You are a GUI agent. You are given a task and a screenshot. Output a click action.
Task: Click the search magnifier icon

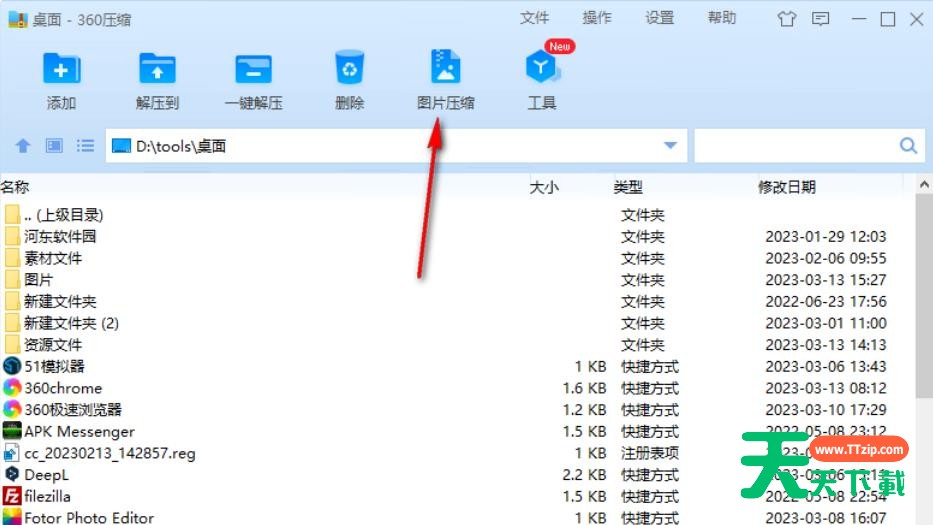pyautogui.click(x=908, y=146)
